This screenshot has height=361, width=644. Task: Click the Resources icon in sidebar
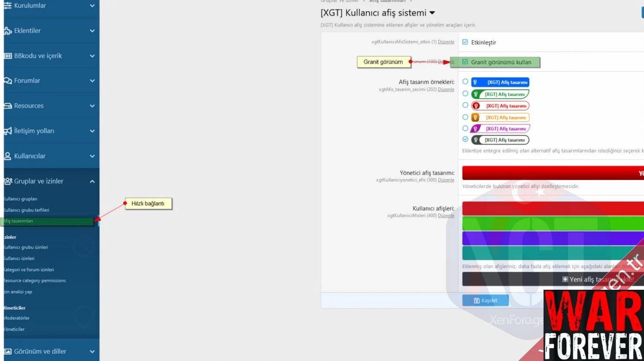click(x=8, y=106)
